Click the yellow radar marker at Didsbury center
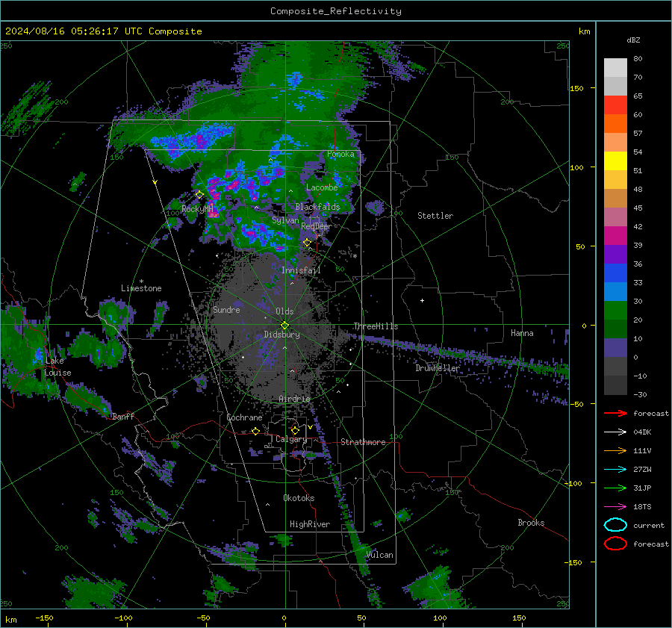 pyautogui.click(x=284, y=326)
